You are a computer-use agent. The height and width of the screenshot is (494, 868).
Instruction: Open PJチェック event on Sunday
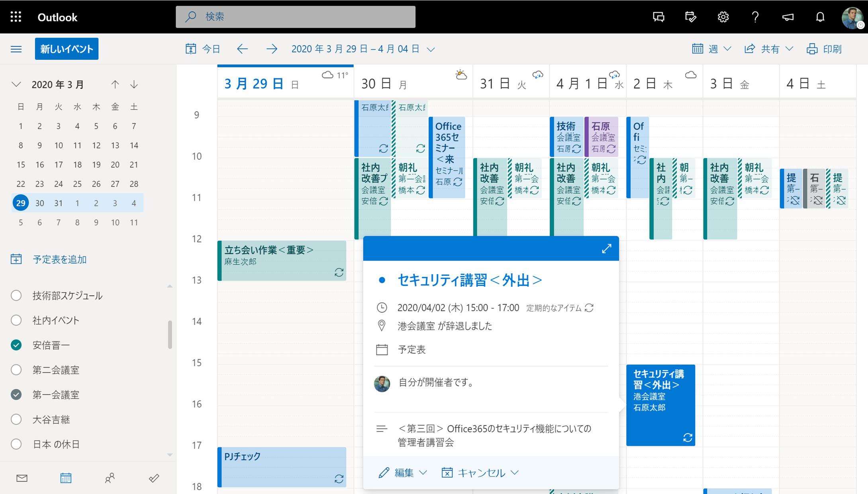(x=282, y=467)
